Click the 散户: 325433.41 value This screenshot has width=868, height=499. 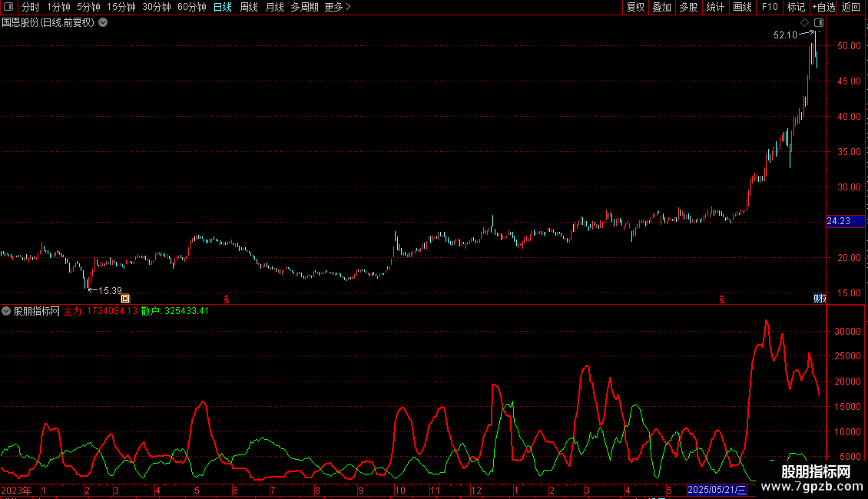point(175,311)
